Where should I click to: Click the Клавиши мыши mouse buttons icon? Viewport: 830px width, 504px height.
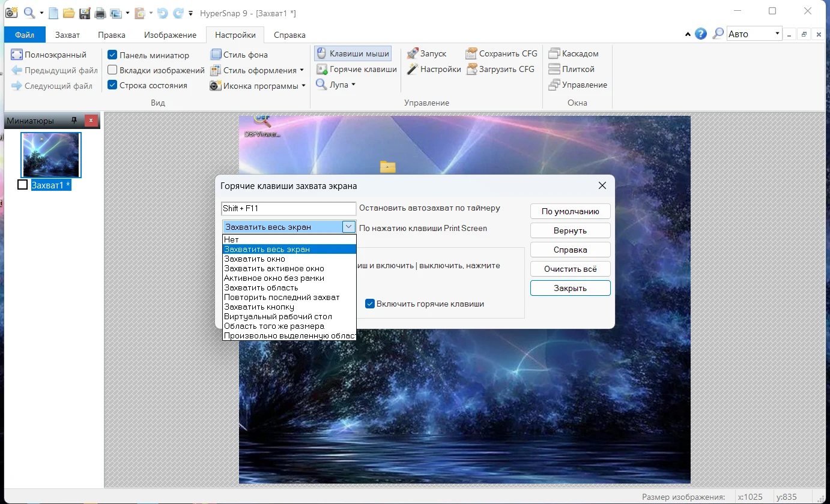tap(321, 53)
